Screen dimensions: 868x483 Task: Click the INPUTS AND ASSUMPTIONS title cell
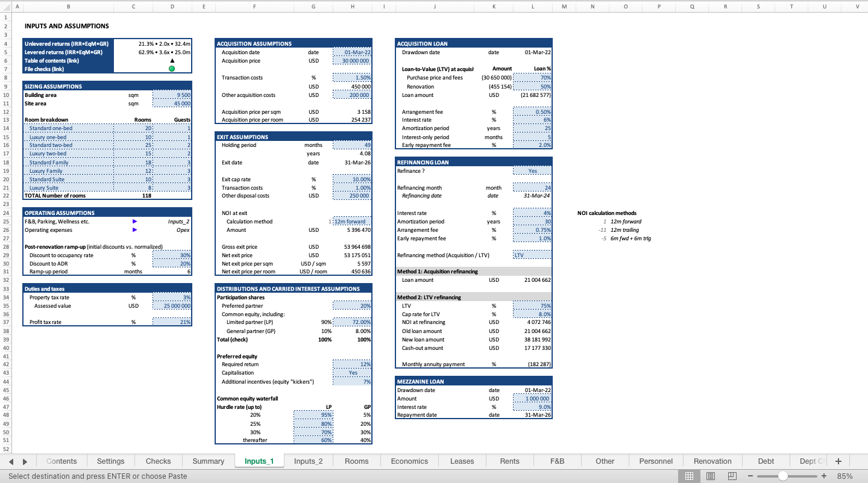click(x=67, y=26)
